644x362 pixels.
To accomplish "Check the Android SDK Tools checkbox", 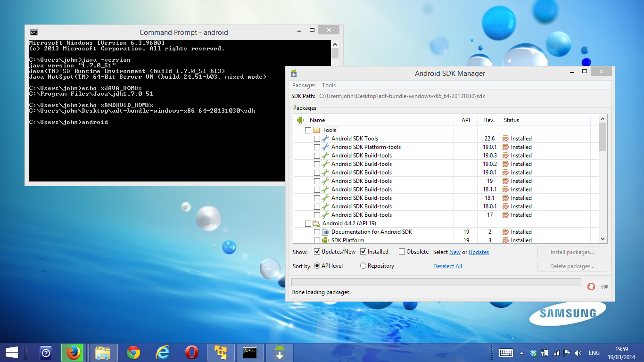I will [317, 139].
